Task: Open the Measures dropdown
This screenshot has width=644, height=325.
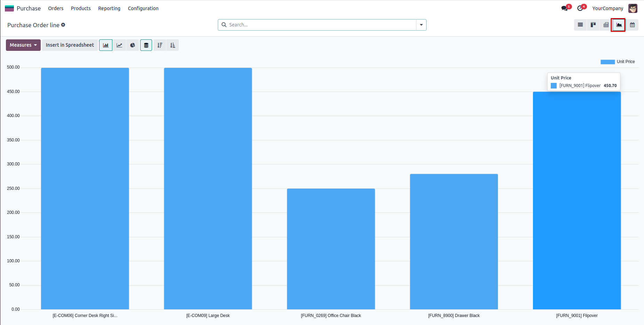Action: point(23,45)
